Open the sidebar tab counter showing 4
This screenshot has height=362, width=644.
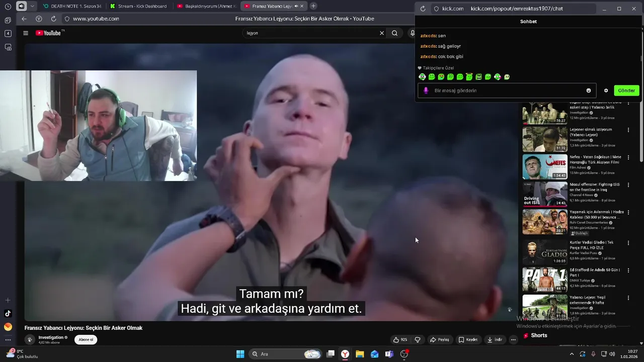pyautogui.click(x=8, y=34)
